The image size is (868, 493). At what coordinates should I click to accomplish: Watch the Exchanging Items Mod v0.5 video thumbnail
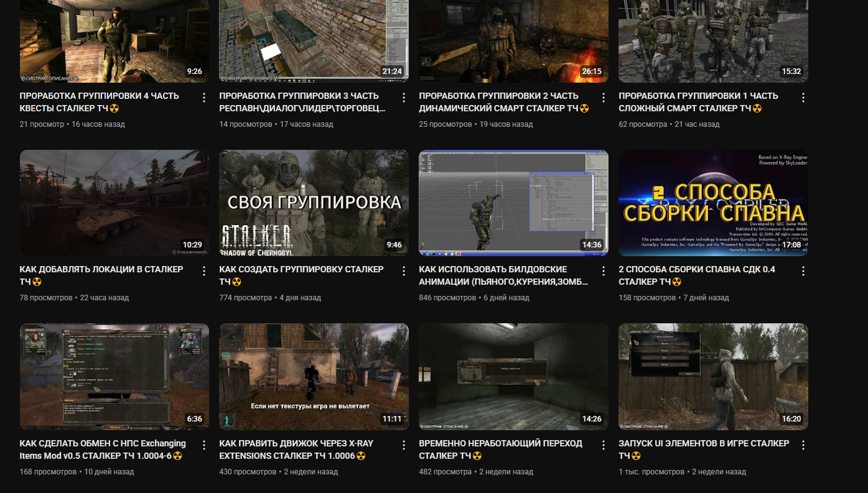114,377
